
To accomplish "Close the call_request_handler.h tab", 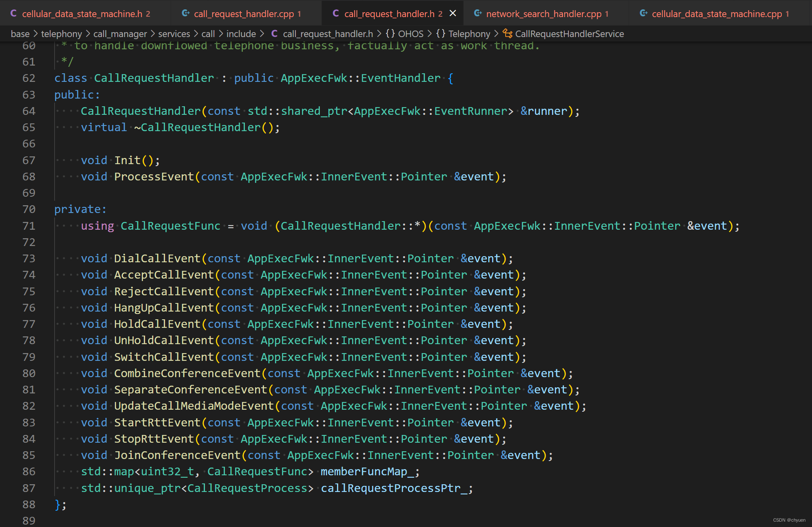I will click(x=453, y=13).
